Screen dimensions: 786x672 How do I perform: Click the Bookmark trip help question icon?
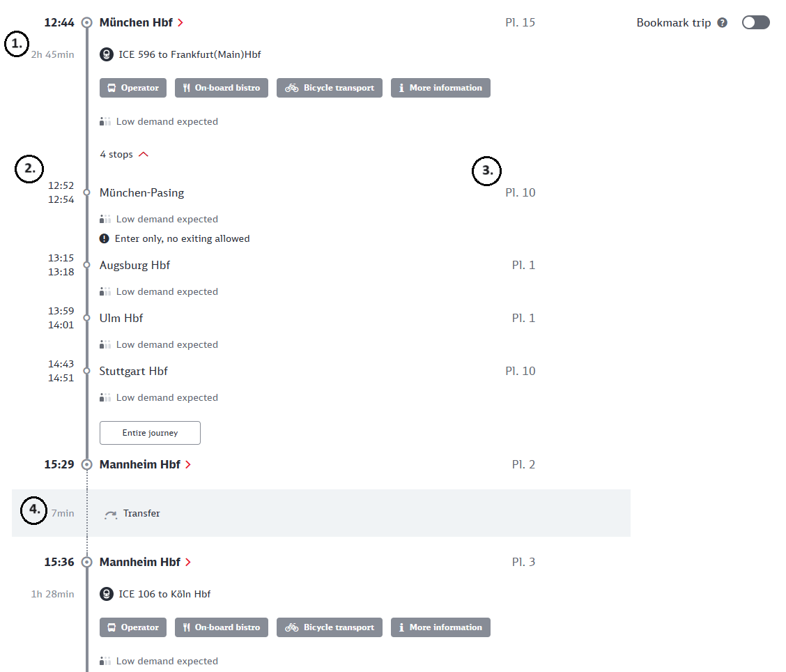click(722, 22)
